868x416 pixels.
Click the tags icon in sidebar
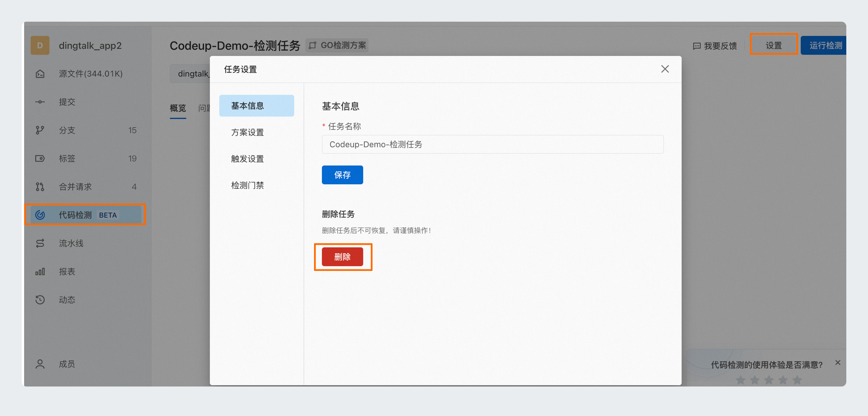[40, 159]
